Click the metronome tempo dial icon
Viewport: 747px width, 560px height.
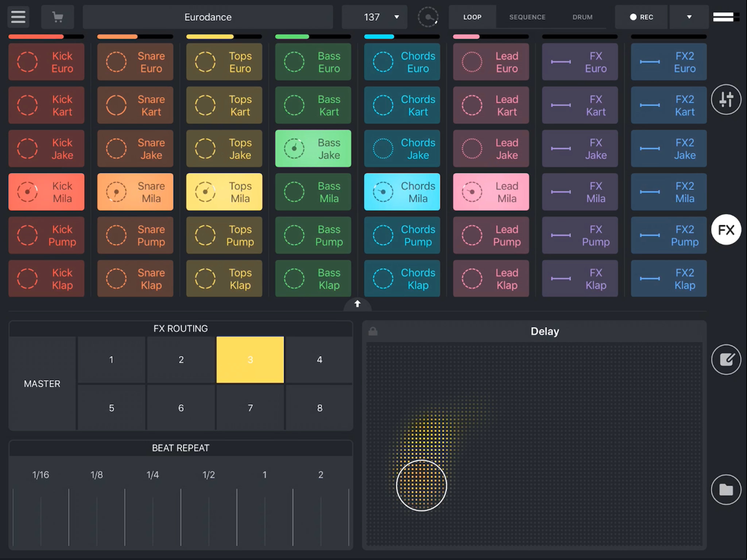tap(428, 17)
